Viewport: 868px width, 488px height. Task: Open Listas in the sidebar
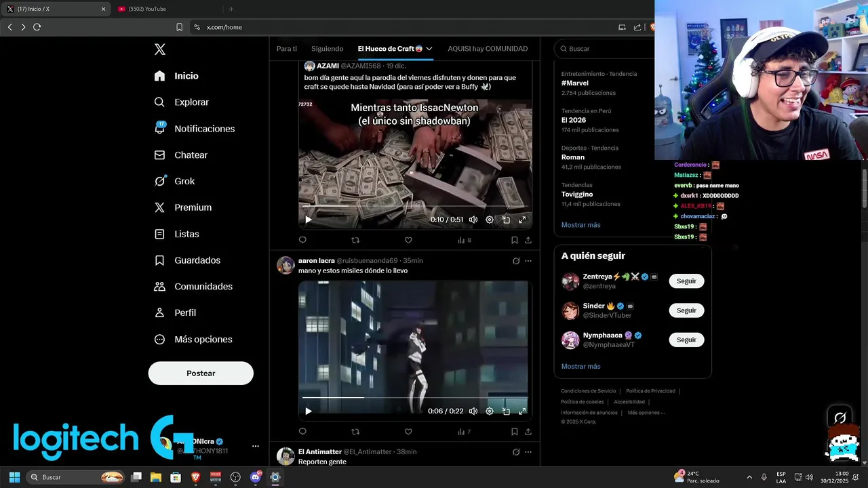tap(176, 234)
